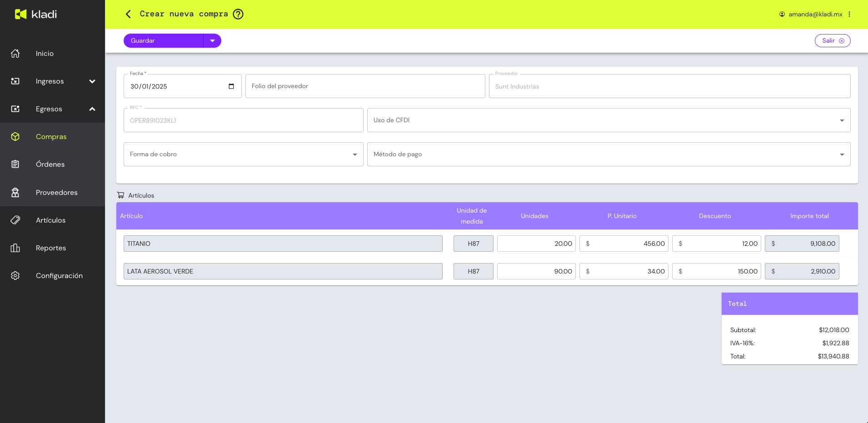Click the Artículos tag icon

[x=15, y=220]
